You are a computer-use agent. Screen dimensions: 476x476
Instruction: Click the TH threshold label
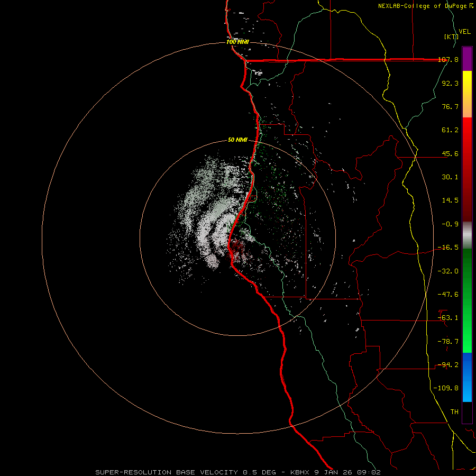coord(454,412)
